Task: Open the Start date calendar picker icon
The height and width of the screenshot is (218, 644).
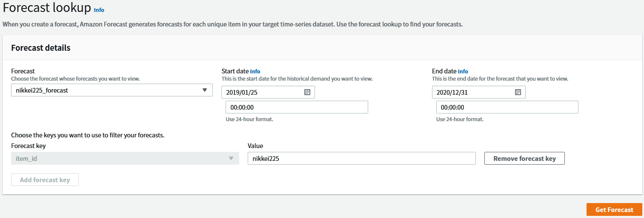Action: click(307, 92)
